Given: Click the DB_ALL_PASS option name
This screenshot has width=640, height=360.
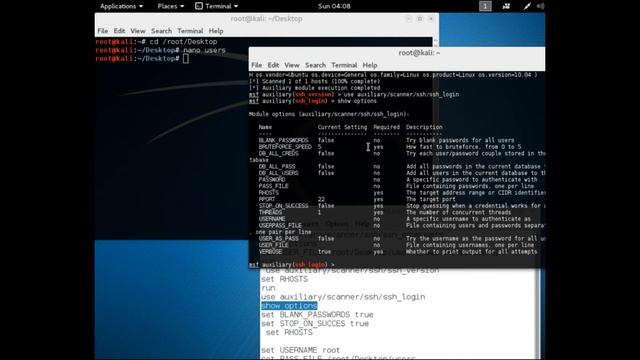Looking at the screenshot, I should [277, 167].
